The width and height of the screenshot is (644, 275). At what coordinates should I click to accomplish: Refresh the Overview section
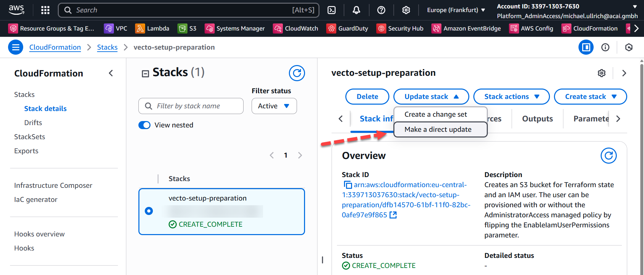click(x=609, y=156)
